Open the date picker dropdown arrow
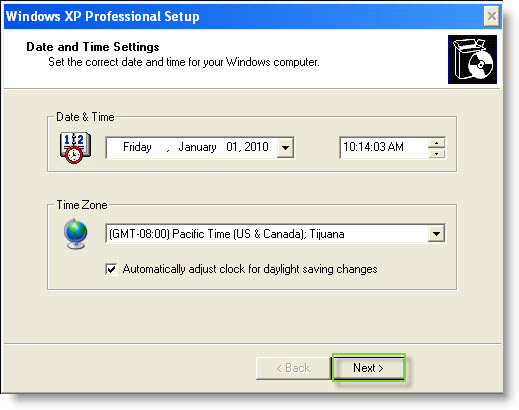 (285, 147)
